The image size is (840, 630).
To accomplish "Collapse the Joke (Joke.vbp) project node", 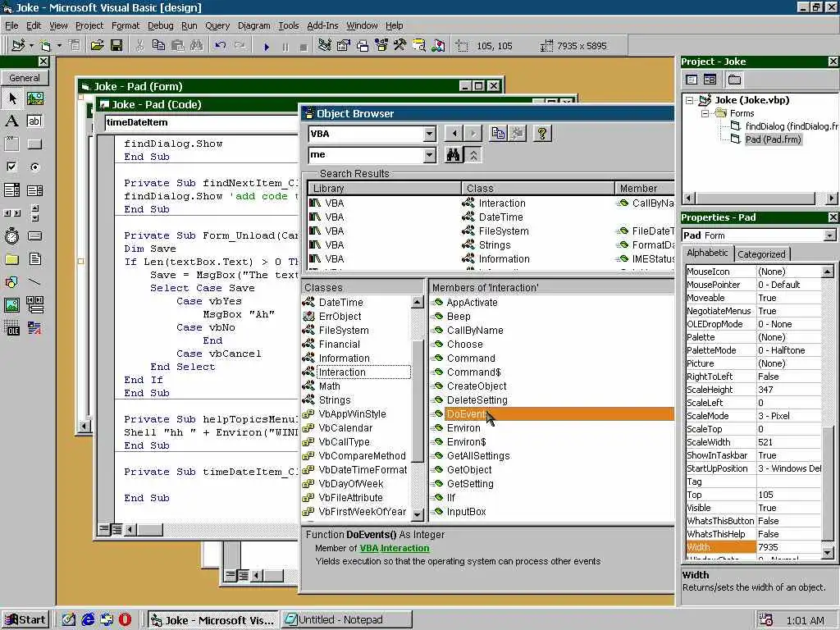I will click(x=690, y=100).
